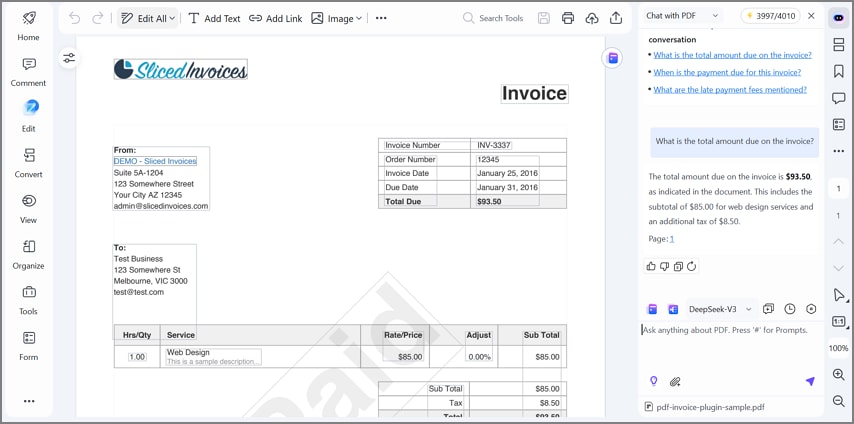Click the Save disk icon
Screen dimensions: 854x424
[544, 18]
